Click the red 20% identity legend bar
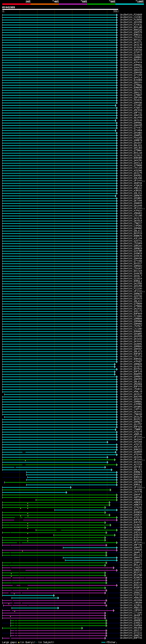 [16, 4]
